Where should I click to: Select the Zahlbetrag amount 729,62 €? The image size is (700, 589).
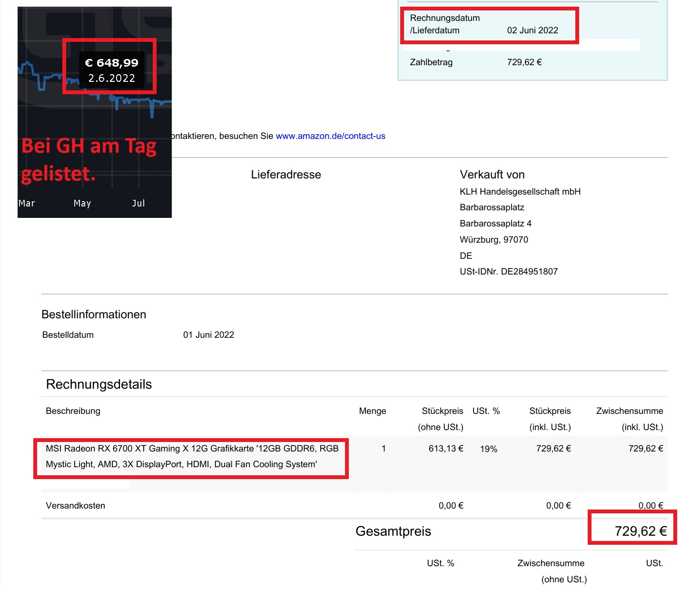click(524, 62)
